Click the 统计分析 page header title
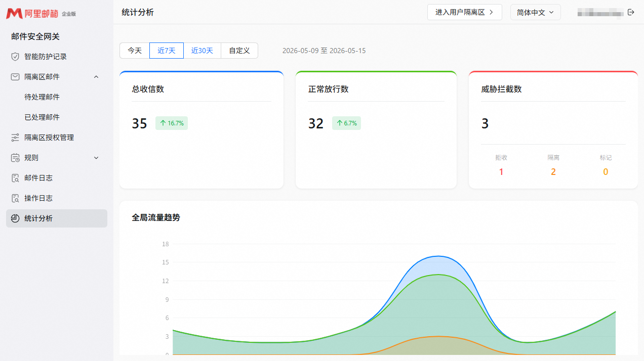Image resolution: width=644 pixels, height=361 pixels. 138,12
